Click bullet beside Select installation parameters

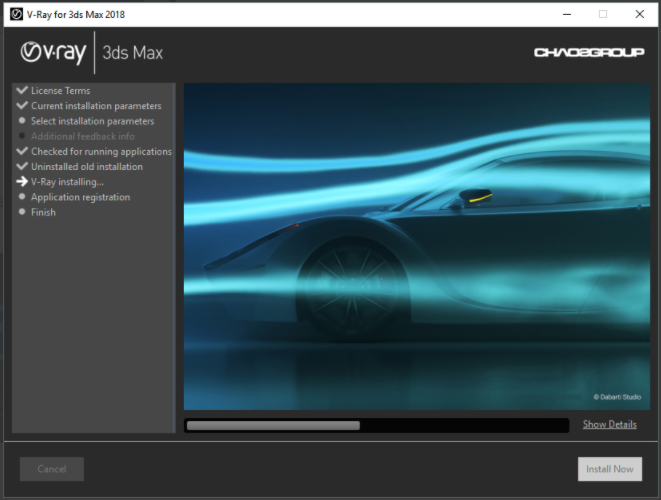click(x=22, y=121)
